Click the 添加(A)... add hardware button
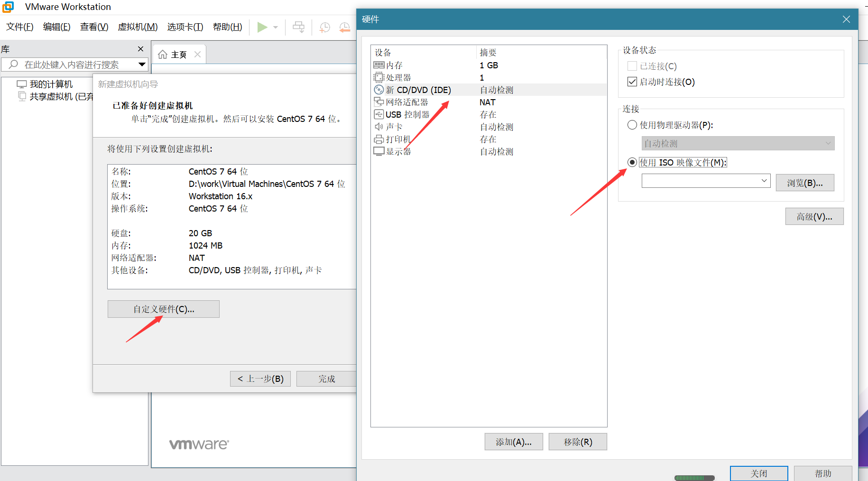This screenshot has height=481, width=868. pos(514,442)
